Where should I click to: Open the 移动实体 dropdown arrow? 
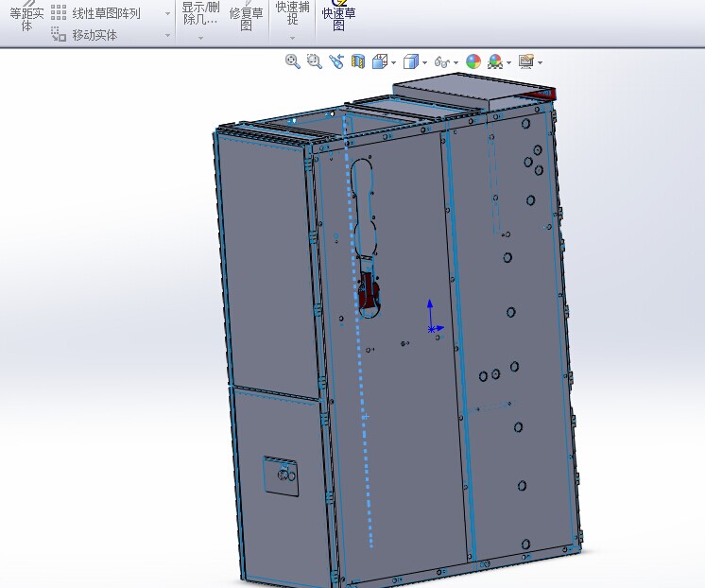click(167, 35)
